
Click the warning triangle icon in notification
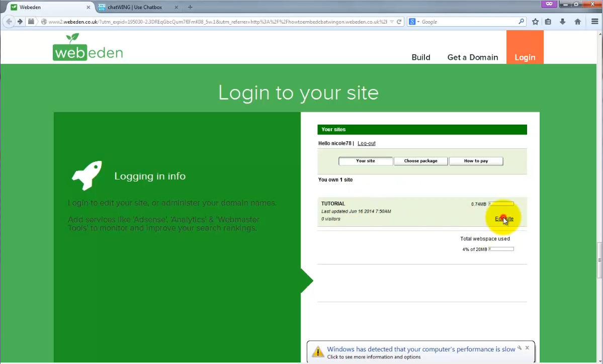click(x=318, y=351)
